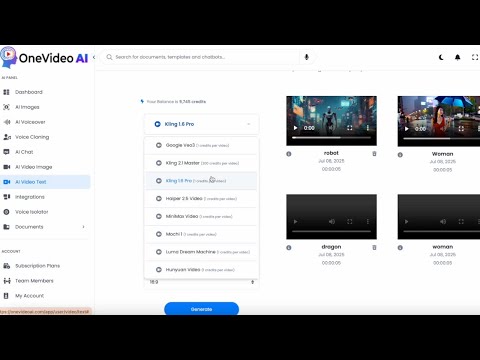
Task: Open the Kling 1.6 Pro model dropdown
Action: [x=201, y=124]
